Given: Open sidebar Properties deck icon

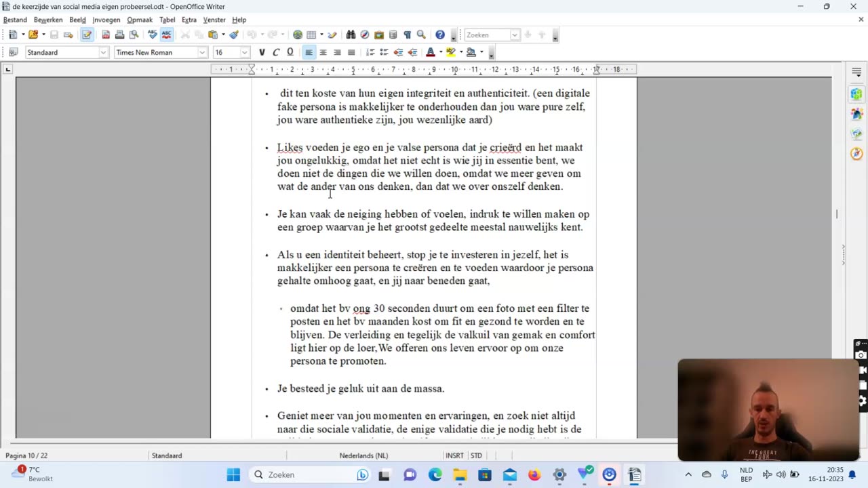Looking at the screenshot, I should [856, 95].
